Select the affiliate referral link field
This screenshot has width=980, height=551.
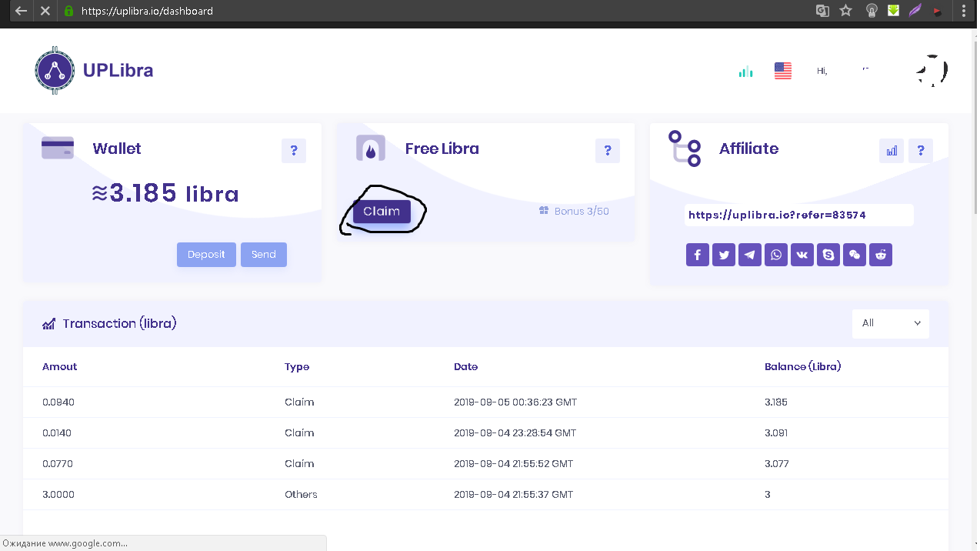798,215
